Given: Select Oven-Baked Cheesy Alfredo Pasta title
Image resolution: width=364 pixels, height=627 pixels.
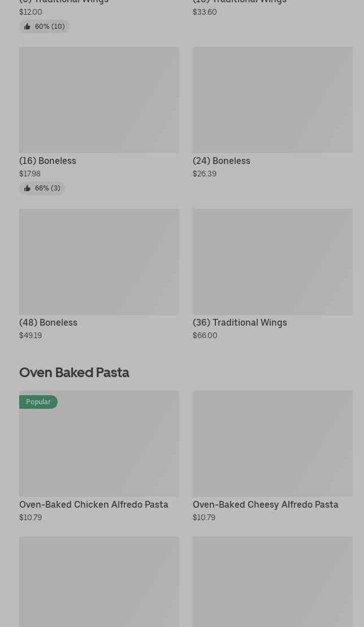Looking at the screenshot, I should click(266, 505).
